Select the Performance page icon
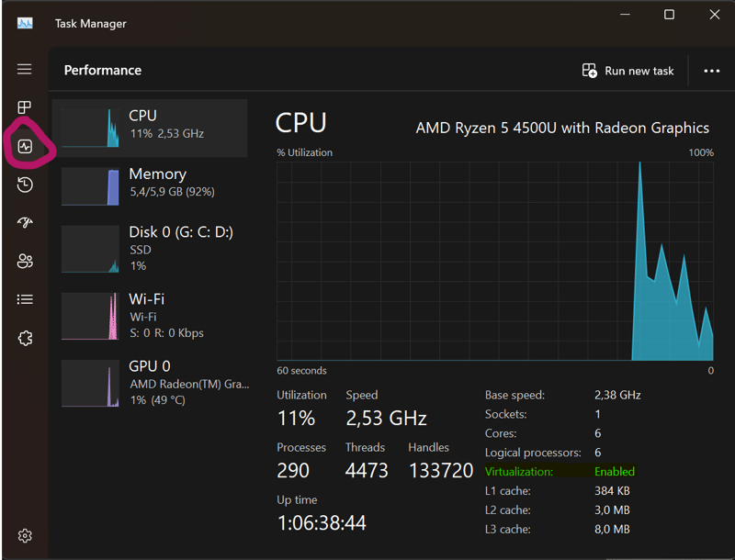This screenshot has height=560, width=735. tap(25, 146)
